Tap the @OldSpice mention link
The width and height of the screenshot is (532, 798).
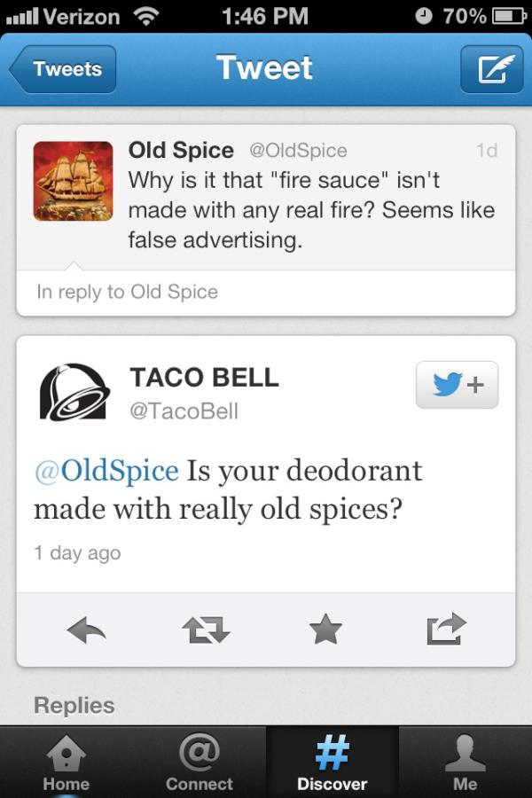coord(106,470)
